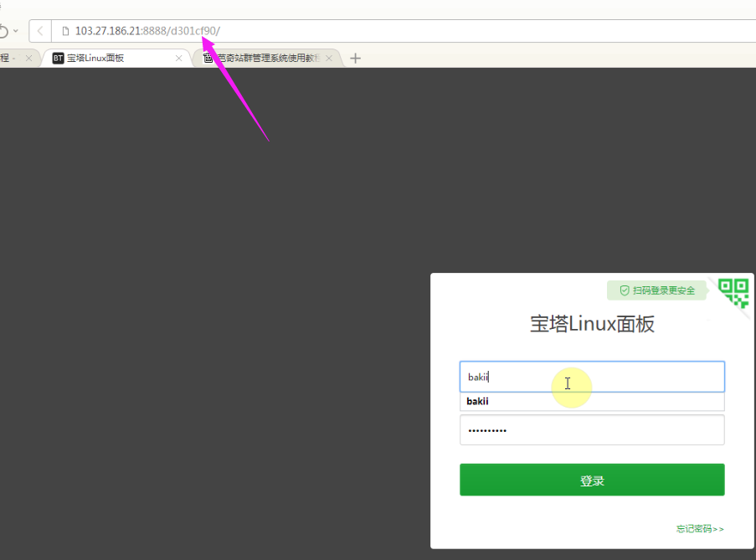This screenshot has width=756, height=560.
Task: Click the password input field
Action: click(592, 430)
